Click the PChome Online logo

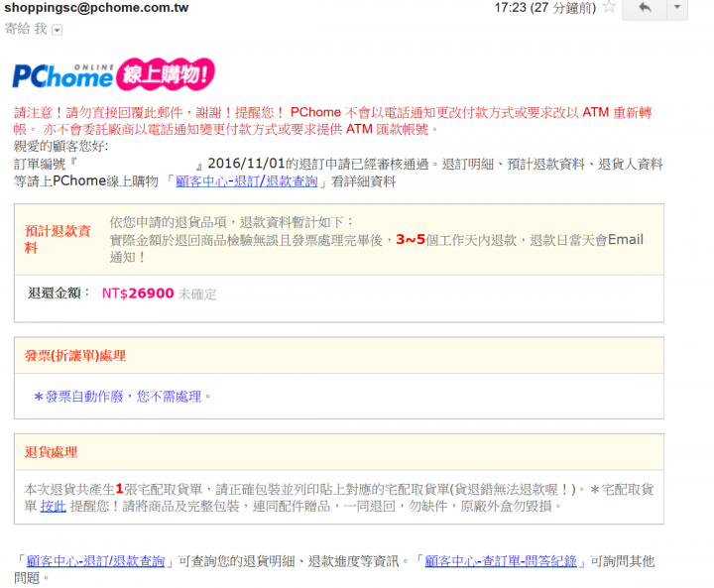(x=62, y=75)
